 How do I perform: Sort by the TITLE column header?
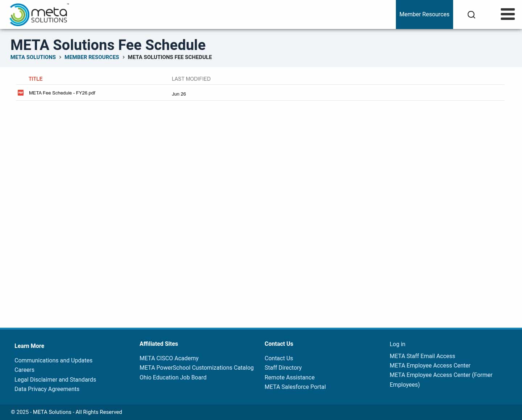(36, 79)
